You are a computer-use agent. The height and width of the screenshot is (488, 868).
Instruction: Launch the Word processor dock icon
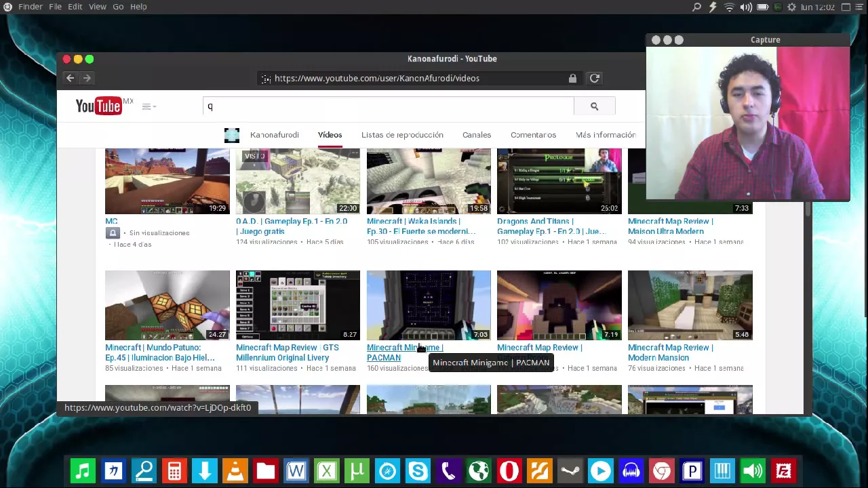(296, 470)
